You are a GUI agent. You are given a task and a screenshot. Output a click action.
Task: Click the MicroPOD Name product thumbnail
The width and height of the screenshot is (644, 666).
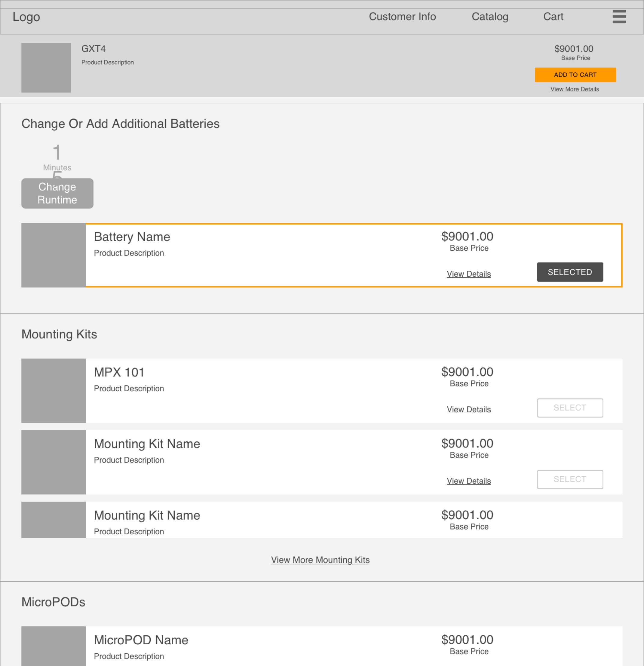54,646
